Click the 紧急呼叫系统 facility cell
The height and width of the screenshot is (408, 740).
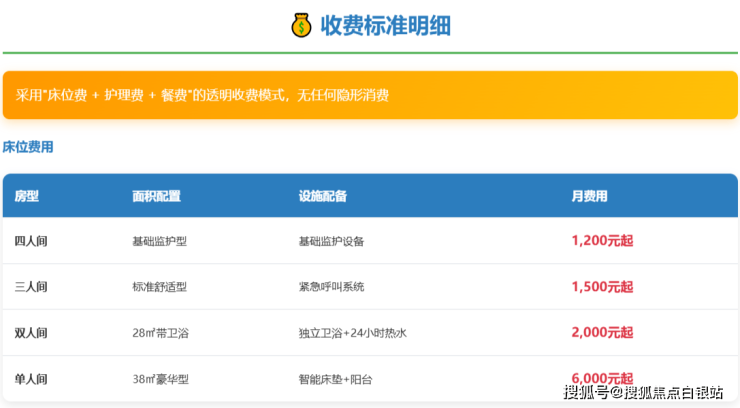331,287
